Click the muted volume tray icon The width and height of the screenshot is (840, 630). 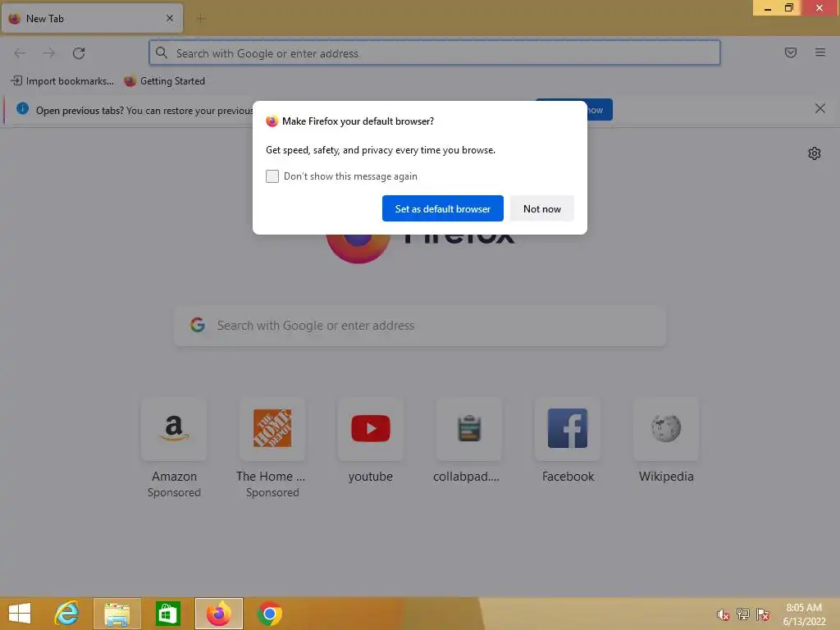tap(723, 614)
